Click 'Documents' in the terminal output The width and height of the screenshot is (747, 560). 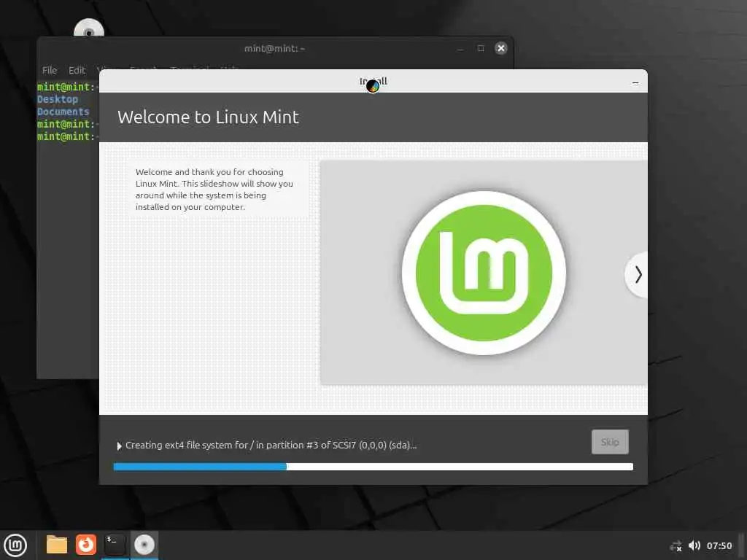point(63,112)
